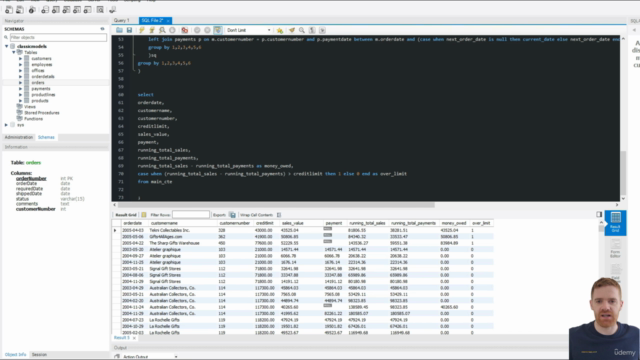
Task: Toggle Wrap Cell Content icon
Action: (x=279, y=215)
